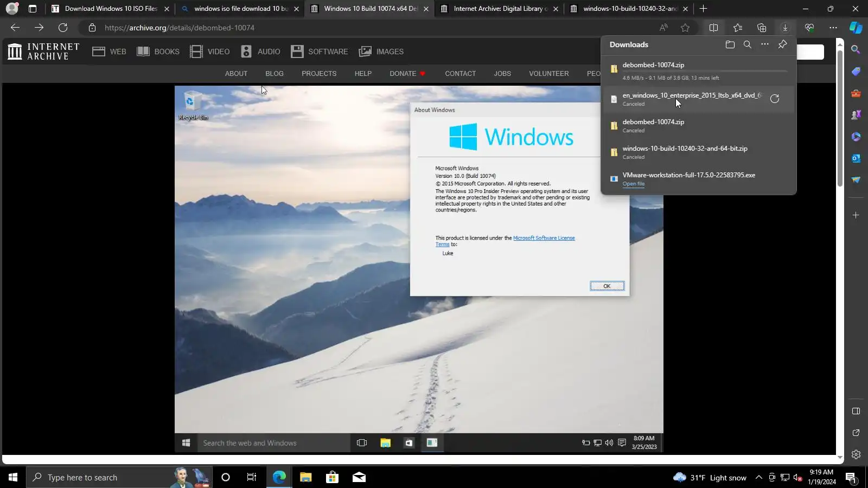This screenshot has width=868, height=488.
Task: Open the CONTACT link
Action: pyautogui.click(x=460, y=74)
